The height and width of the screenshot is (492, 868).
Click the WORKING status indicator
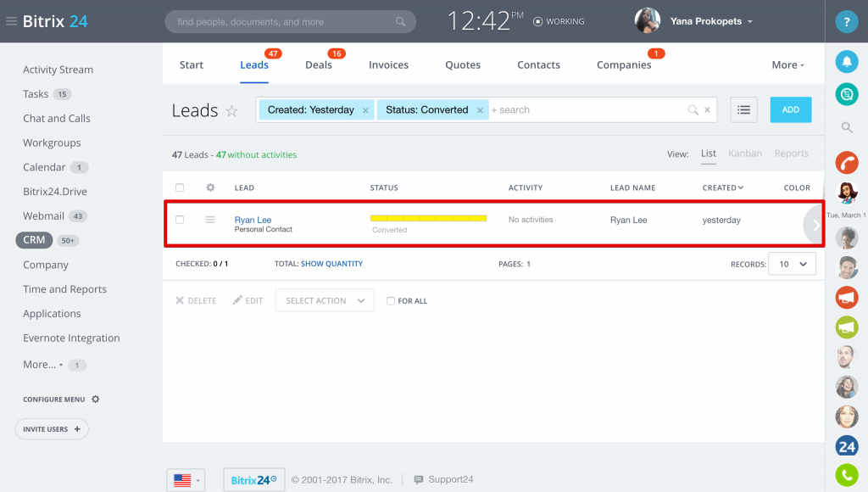pos(559,21)
